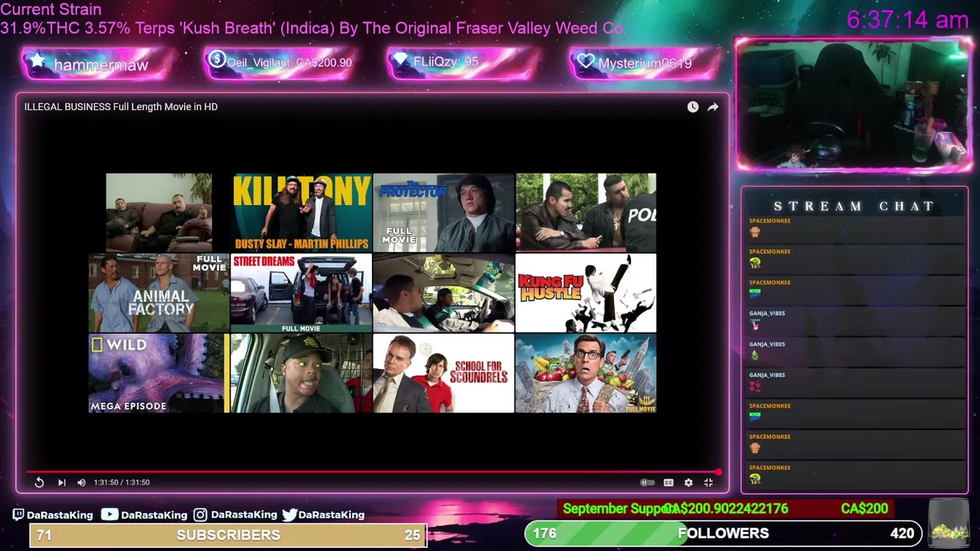Toggle closed captions (CC)

pos(668,482)
